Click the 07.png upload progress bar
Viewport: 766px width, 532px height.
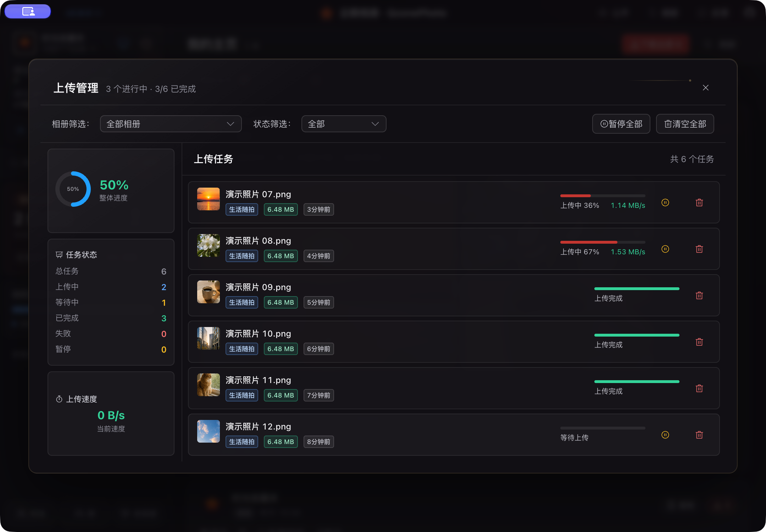[603, 196]
